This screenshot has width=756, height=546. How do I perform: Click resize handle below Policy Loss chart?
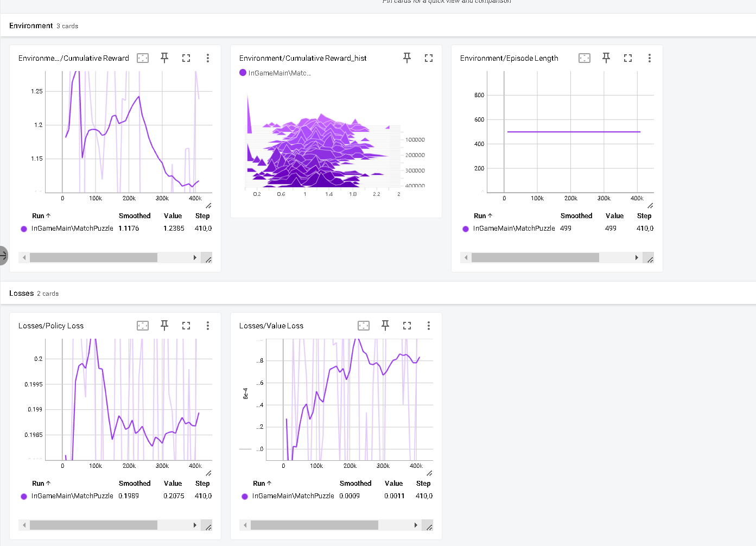pyautogui.click(x=208, y=473)
